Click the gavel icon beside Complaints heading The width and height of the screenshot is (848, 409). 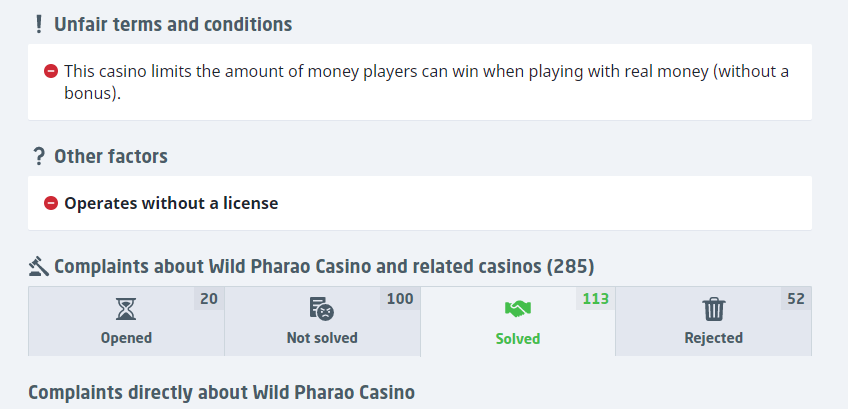[x=38, y=266]
